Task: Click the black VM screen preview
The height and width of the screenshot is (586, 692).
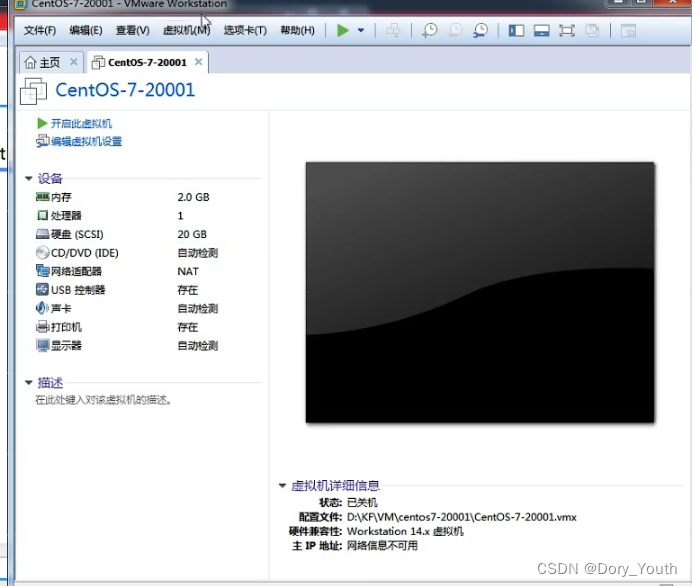Action: point(480,292)
